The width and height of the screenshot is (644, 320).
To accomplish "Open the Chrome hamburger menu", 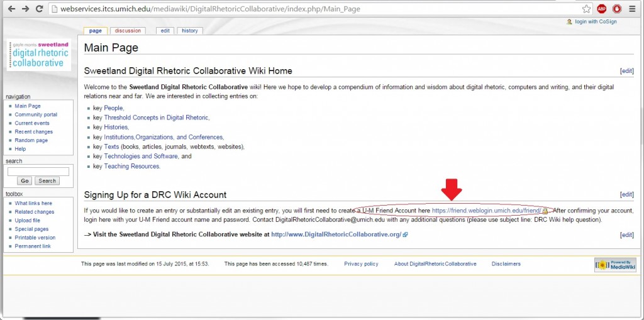I will (631, 9).
